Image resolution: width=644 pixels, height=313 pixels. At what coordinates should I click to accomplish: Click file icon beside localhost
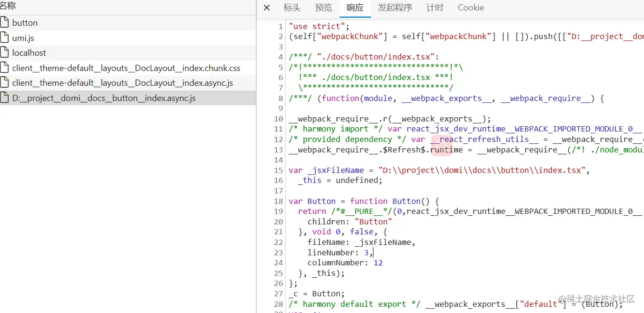point(4,52)
